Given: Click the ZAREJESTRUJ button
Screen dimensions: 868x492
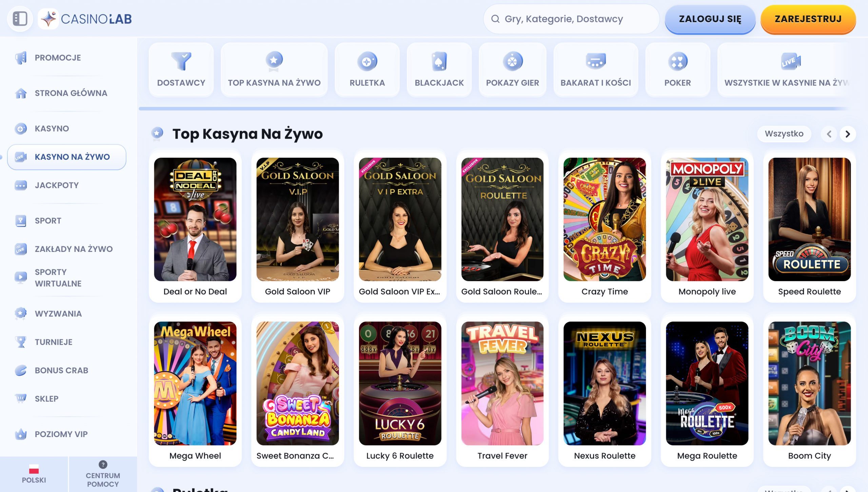Looking at the screenshot, I should (x=807, y=19).
